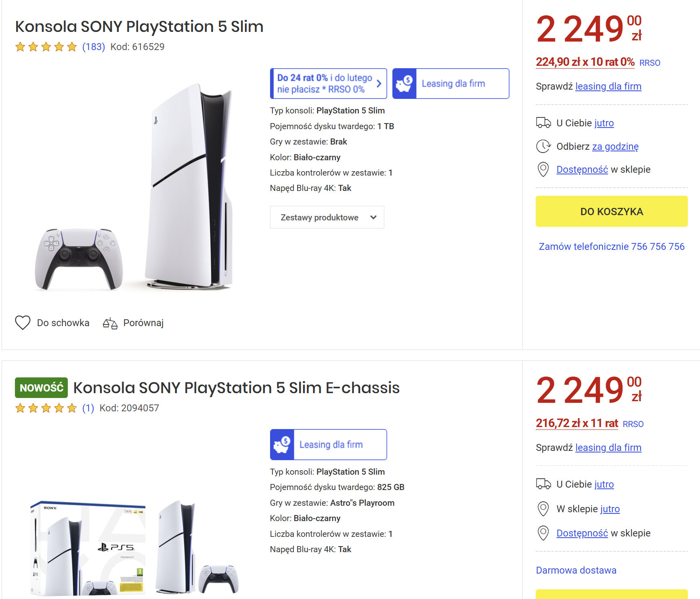Viewport: 700px width, 599px height.
Task: Click the piggy bank icon for PS5 Slim leasing
Action: [404, 84]
